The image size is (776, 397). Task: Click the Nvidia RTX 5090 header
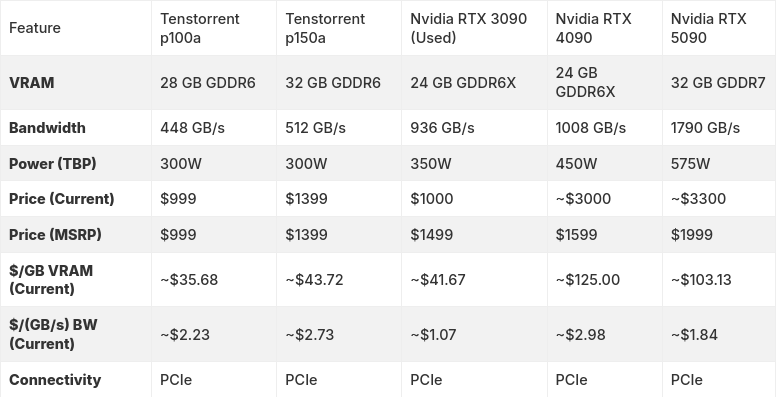(708, 28)
